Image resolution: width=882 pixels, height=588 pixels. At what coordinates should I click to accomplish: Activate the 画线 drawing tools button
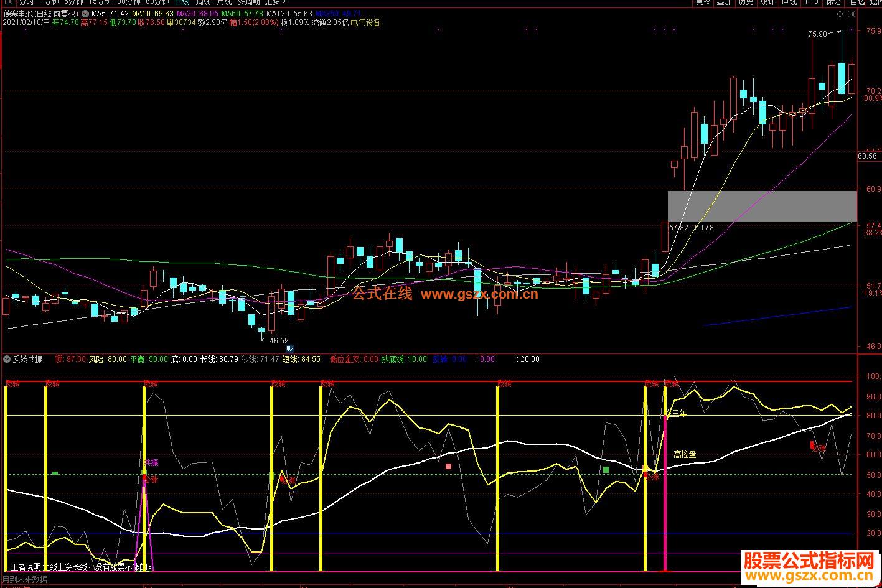[789, 2]
